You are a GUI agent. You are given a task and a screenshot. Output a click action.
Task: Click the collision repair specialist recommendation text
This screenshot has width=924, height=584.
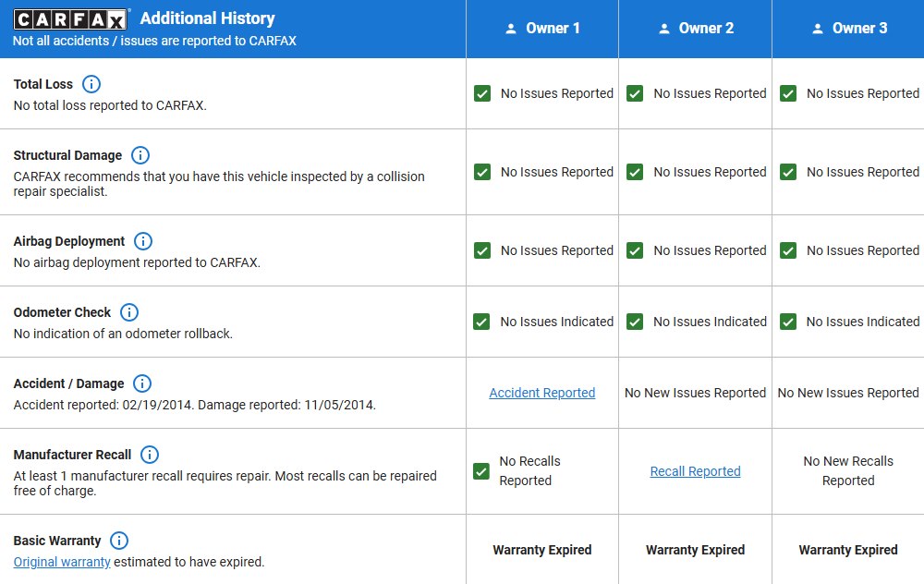click(x=219, y=184)
